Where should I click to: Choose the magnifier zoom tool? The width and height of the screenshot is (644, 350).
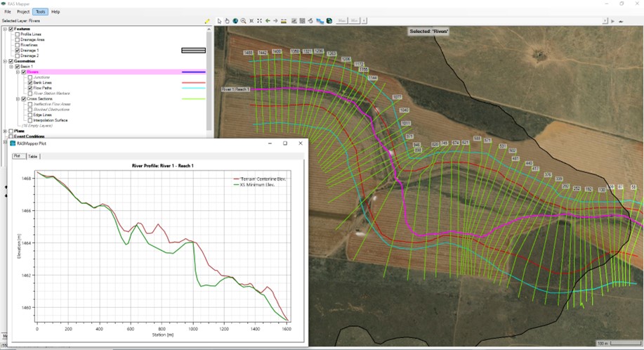point(244,21)
